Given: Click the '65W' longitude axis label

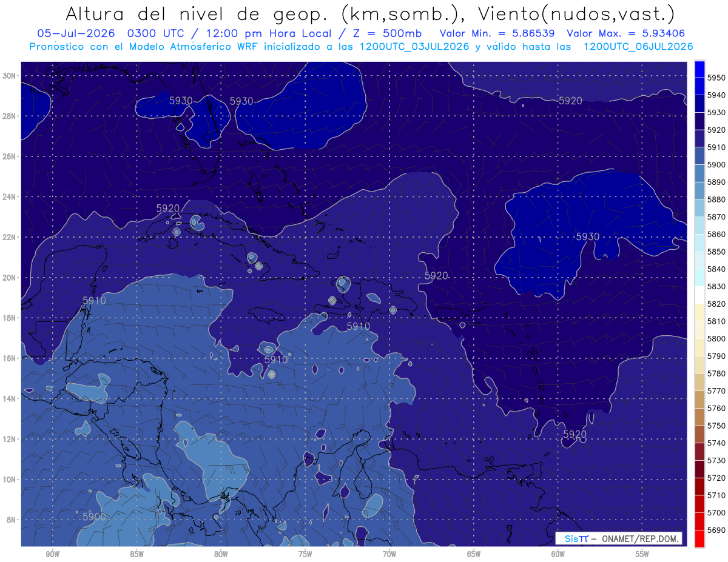Looking at the screenshot, I should tap(474, 554).
